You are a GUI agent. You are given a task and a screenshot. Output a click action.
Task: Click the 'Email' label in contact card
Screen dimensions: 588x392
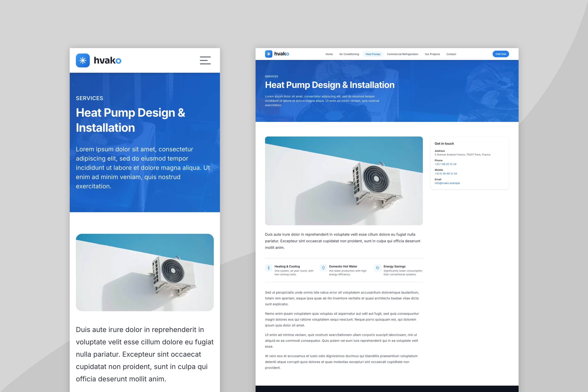coord(438,180)
